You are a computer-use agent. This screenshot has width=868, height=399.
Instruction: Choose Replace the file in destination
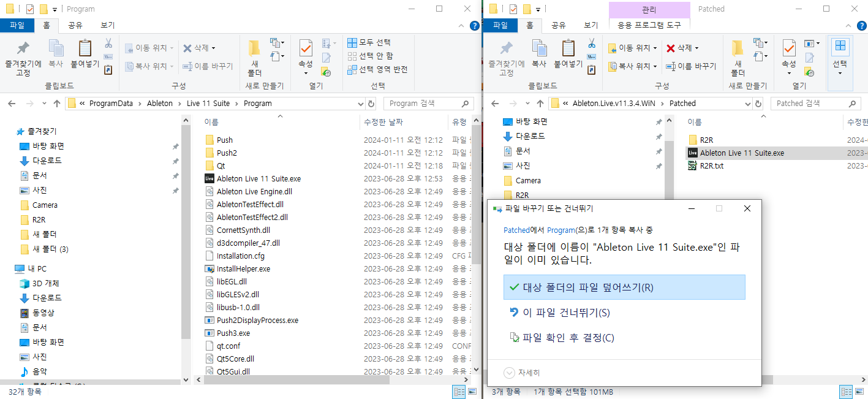(x=624, y=287)
